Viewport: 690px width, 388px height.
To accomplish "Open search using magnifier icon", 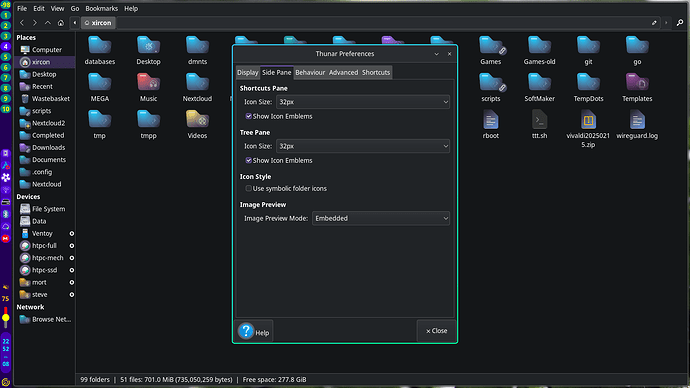I will [680, 23].
